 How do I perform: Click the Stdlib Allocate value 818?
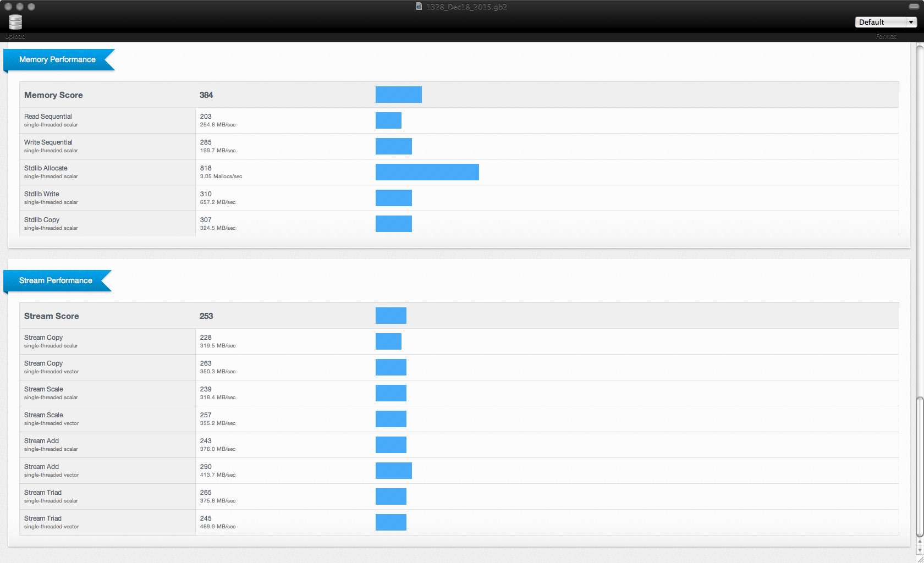pos(206,168)
